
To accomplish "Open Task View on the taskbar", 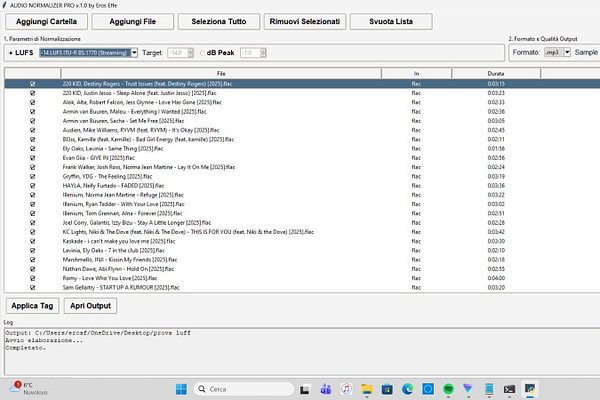I will (305, 390).
